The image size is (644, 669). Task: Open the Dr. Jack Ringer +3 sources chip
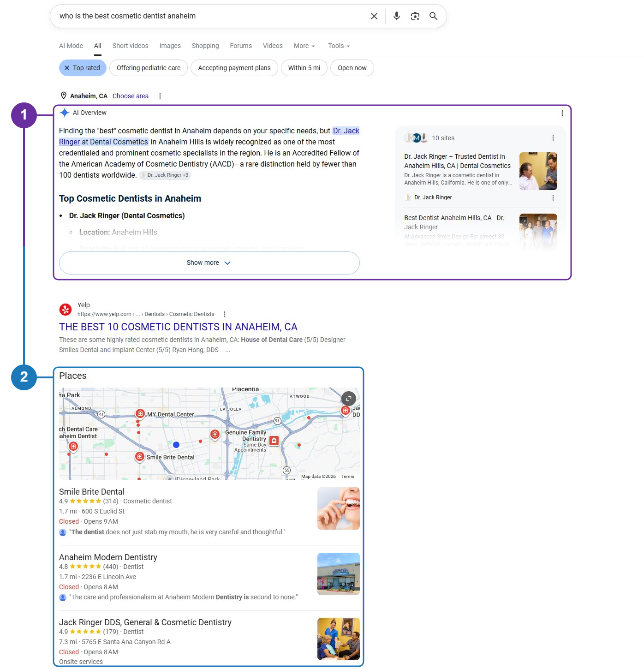pos(165,175)
